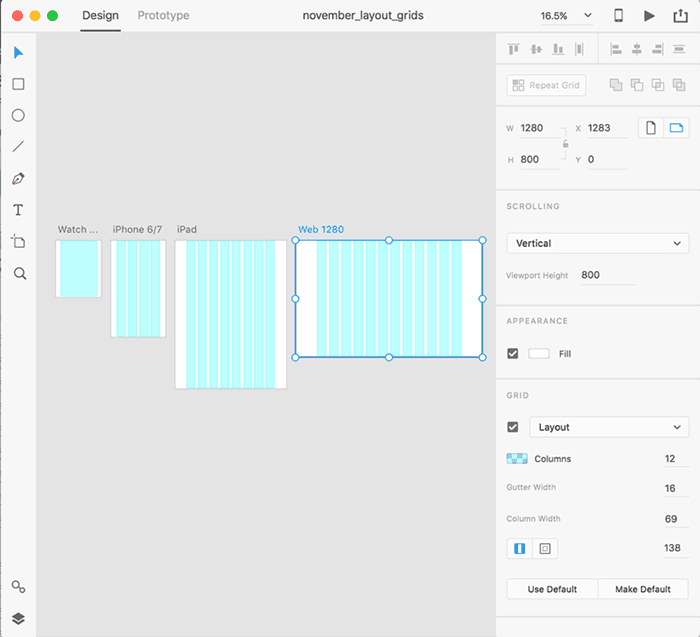Click the Use Default button
Screen dimensions: 700x637
pos(552,589)
